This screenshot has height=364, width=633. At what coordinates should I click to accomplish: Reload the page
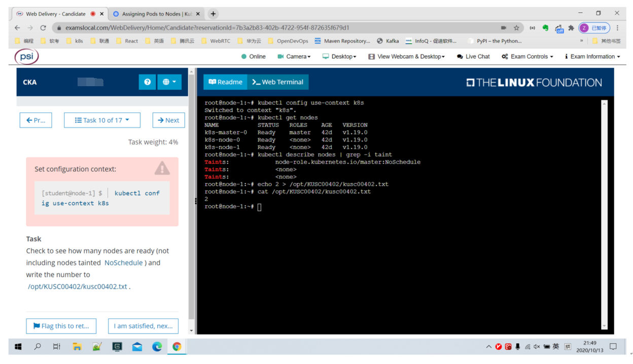[43, 28]
